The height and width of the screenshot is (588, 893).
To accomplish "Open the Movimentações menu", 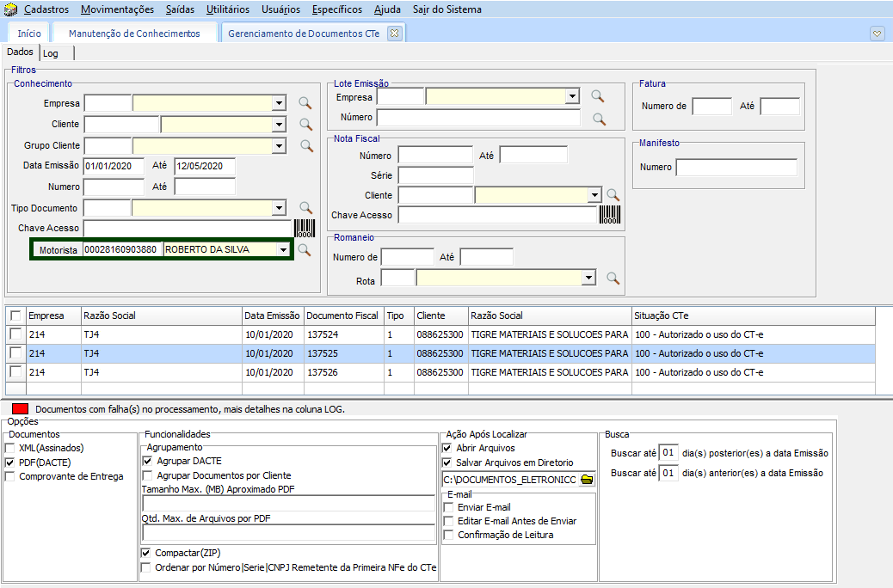I will [x=118, y=9].
